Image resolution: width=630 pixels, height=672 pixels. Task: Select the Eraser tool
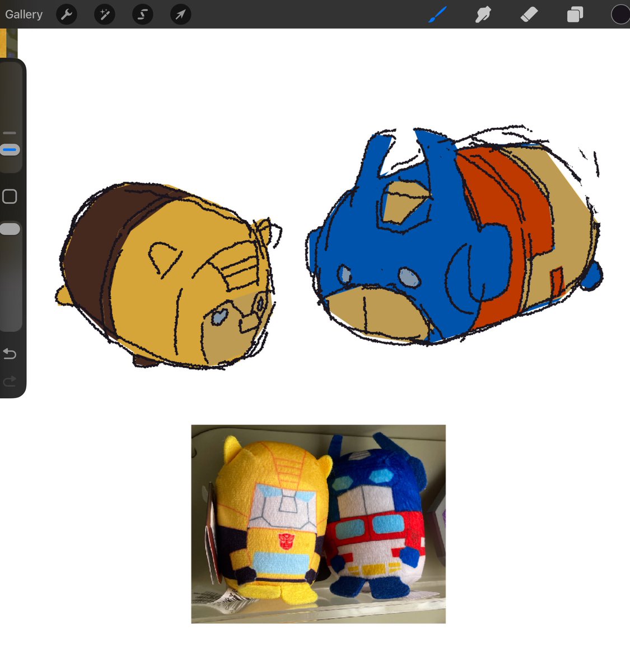tap(529, 15)
